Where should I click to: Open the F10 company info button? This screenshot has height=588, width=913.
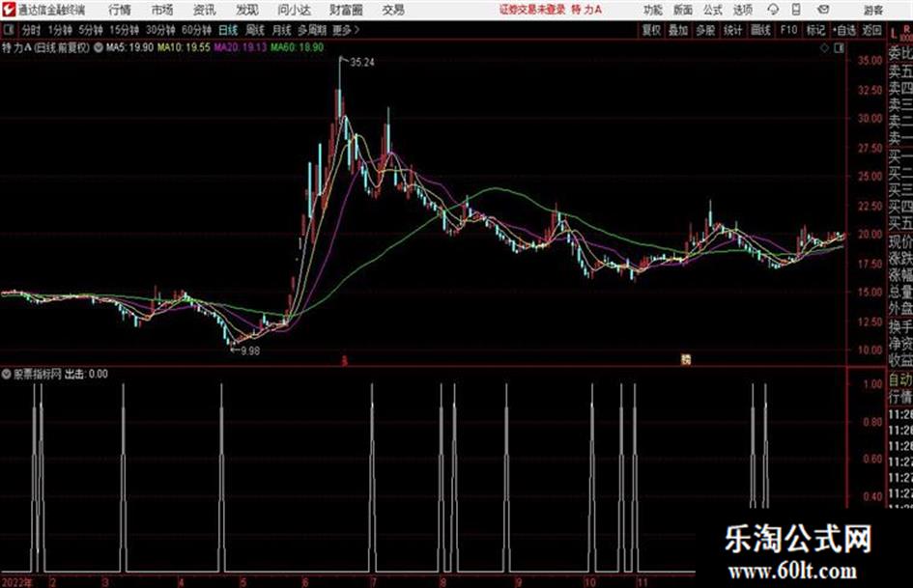pos(789,30)
